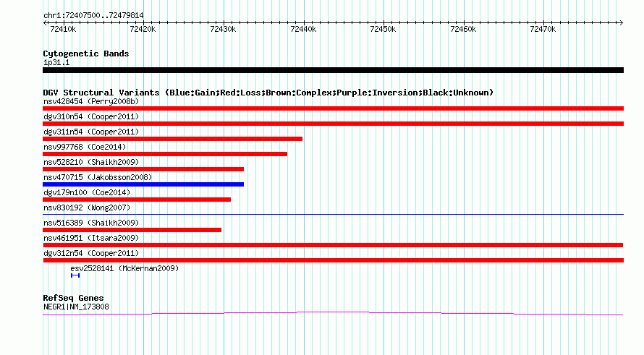
Task: Click the RefSeq Genes track title
Action: pos(73,298)
